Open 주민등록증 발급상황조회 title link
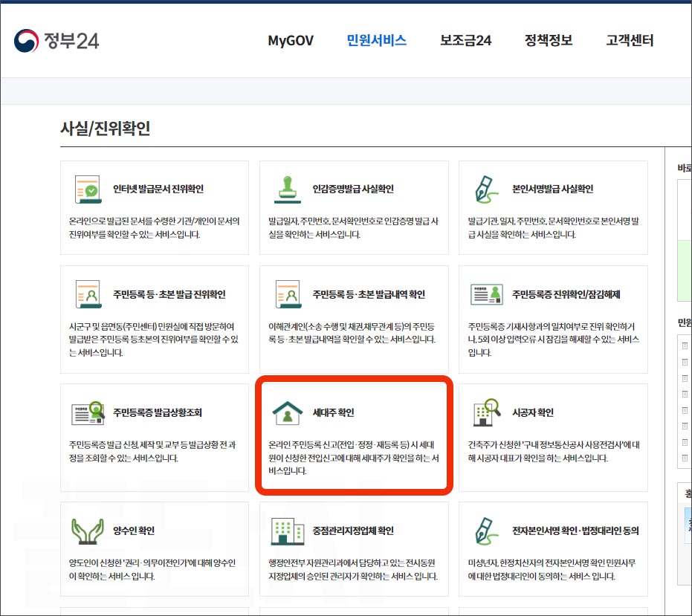This screenshot has height=616, width=692. [x=158, y=412]
